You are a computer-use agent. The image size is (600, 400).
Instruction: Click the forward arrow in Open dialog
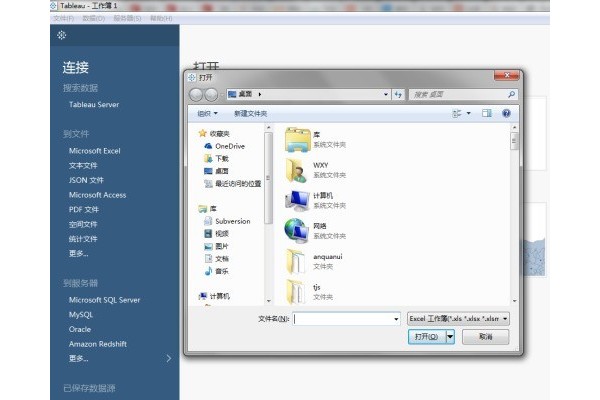pyautogui.click(x=211, y=94)
